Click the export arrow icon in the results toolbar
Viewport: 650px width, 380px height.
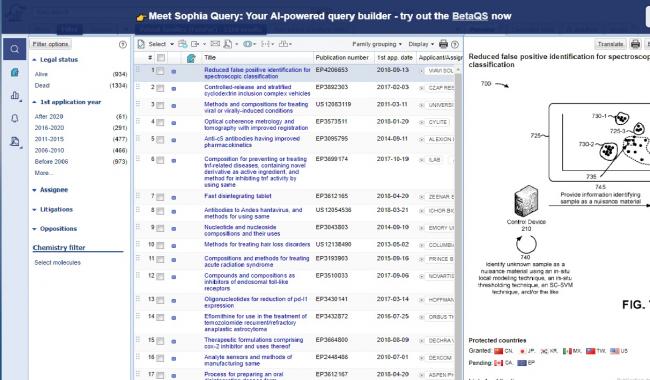click(195, 44)
